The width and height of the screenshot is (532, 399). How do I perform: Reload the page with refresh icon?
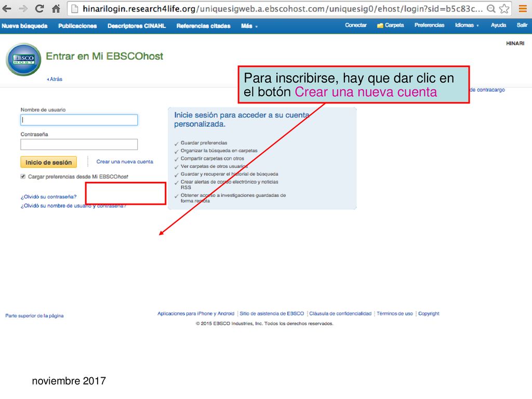tap(39, 8)
